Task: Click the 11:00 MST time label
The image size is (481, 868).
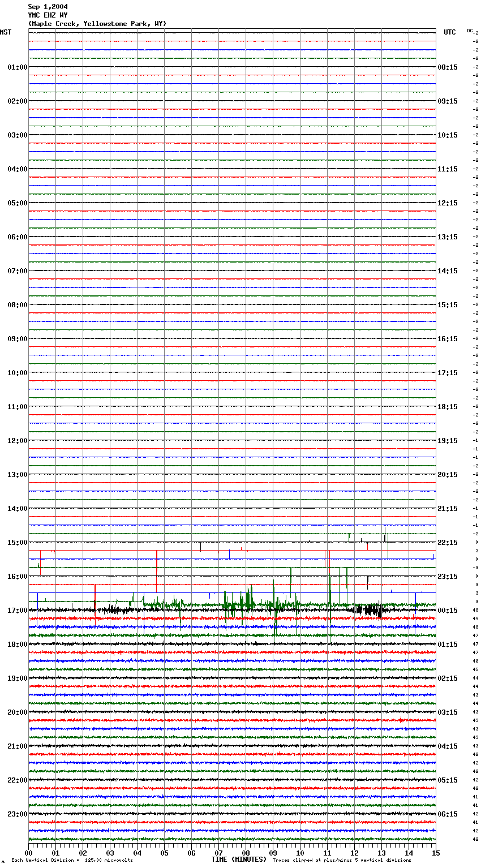Action: (17, 407)
